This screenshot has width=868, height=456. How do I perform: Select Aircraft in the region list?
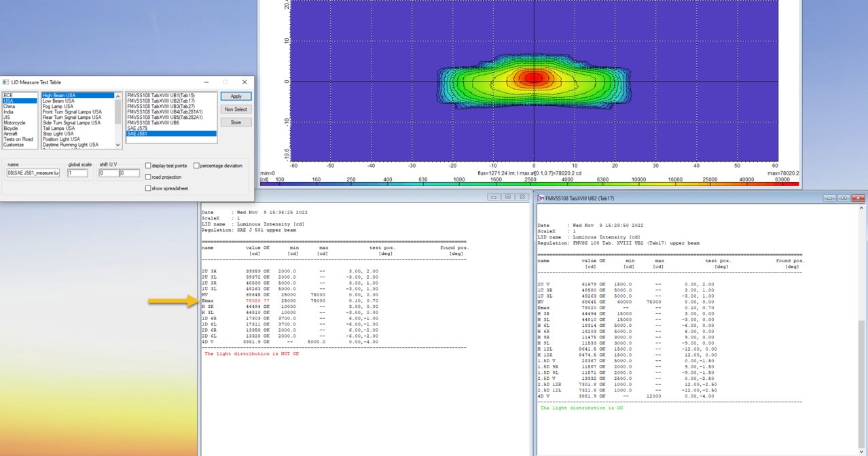click(x=19, y=134)
